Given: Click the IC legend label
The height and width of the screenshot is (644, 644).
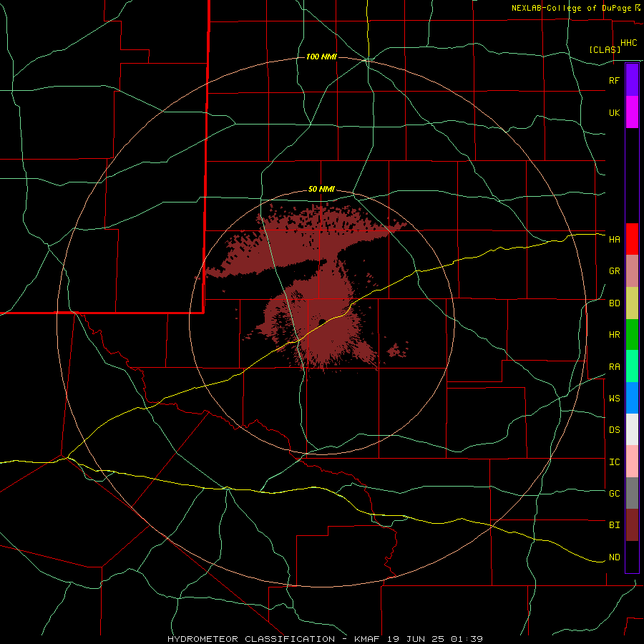Looking at the screenshot, I should [x=615, y=462].
